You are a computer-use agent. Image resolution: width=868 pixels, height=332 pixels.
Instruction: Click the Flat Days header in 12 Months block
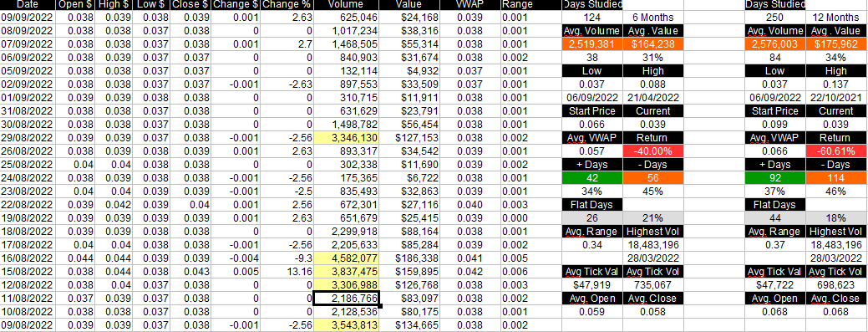[775, 205]
